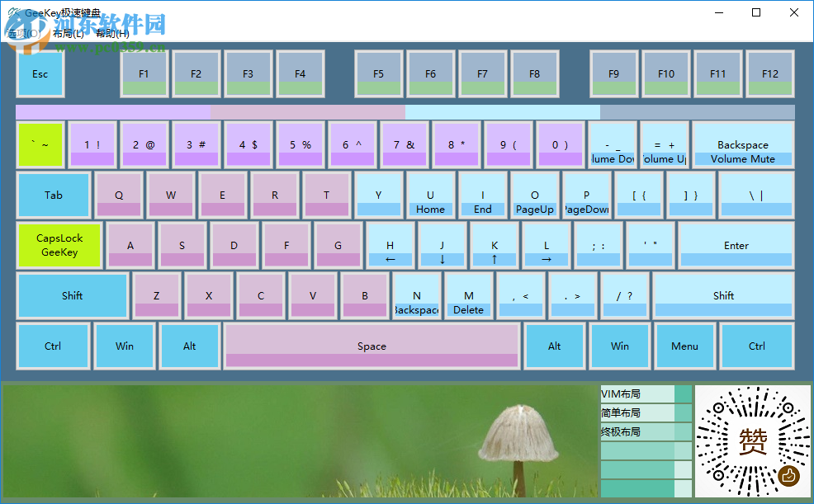Image resolution: width=814 pixels, height=504 pixels.
Task: Select the 简单布局 layout
Action: [646, 412]
